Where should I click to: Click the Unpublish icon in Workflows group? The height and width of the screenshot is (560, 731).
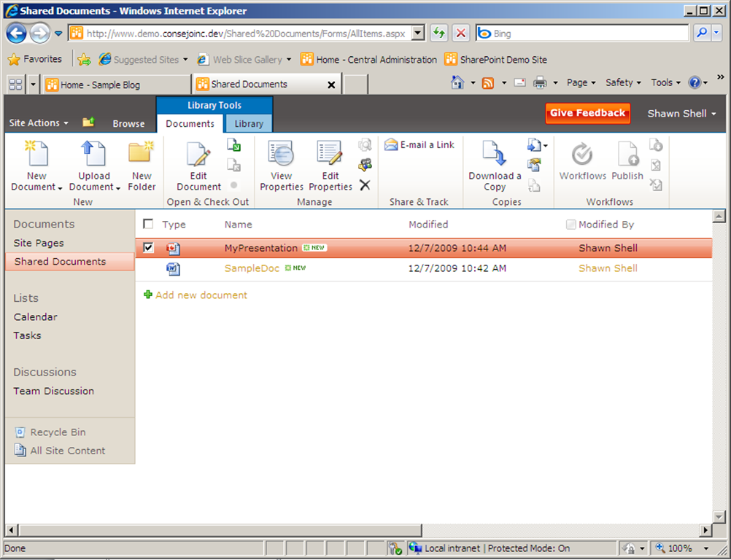656,145
